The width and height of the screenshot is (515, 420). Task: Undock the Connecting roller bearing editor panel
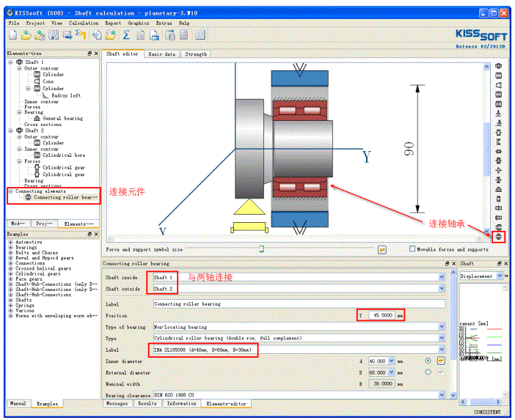click(448, 263)
